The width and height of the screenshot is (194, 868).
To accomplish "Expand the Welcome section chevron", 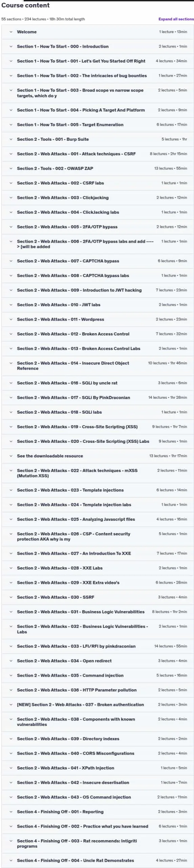I will pyautogui.click(x=11, y=32).
